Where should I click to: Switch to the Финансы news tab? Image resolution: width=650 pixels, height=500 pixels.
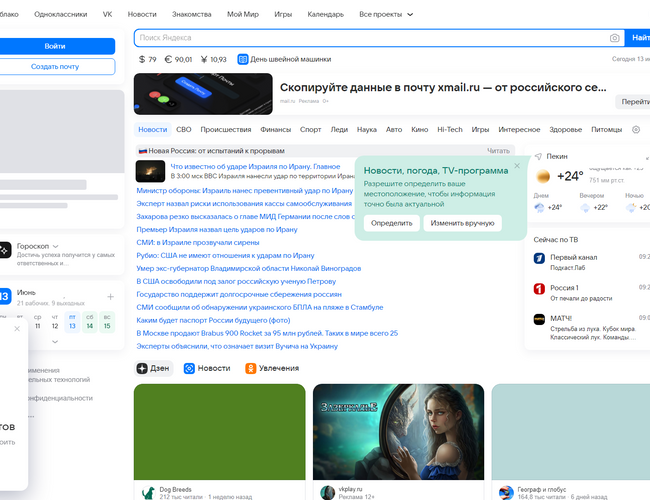tap(275, 130)
